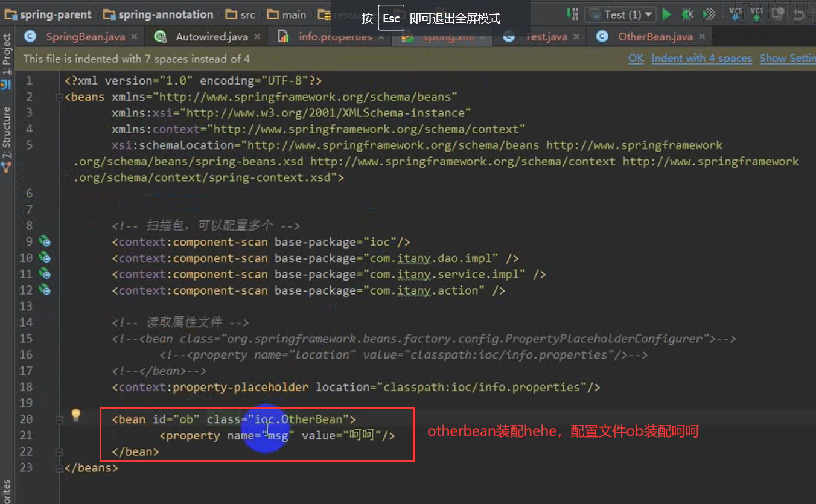Image resolution: width=816 pixels, height=504 pixels.
Task: Click OK in the indent notification
Action: 636,59
